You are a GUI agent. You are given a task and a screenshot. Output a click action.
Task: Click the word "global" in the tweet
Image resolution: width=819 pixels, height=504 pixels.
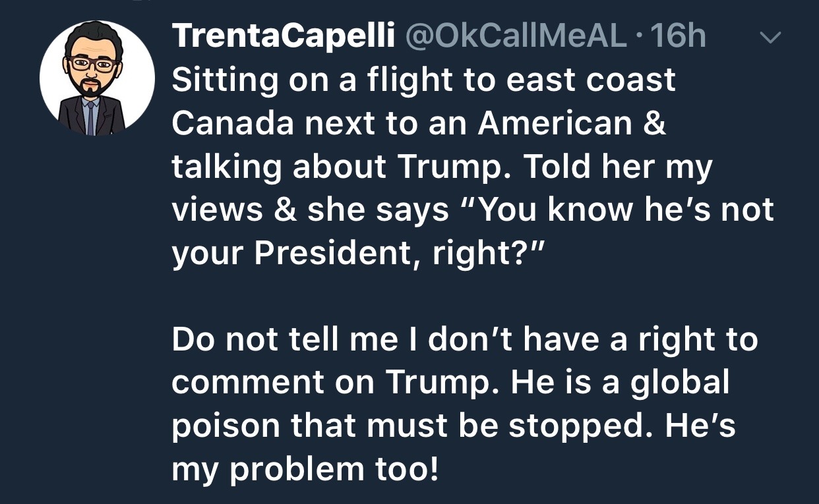680,383
